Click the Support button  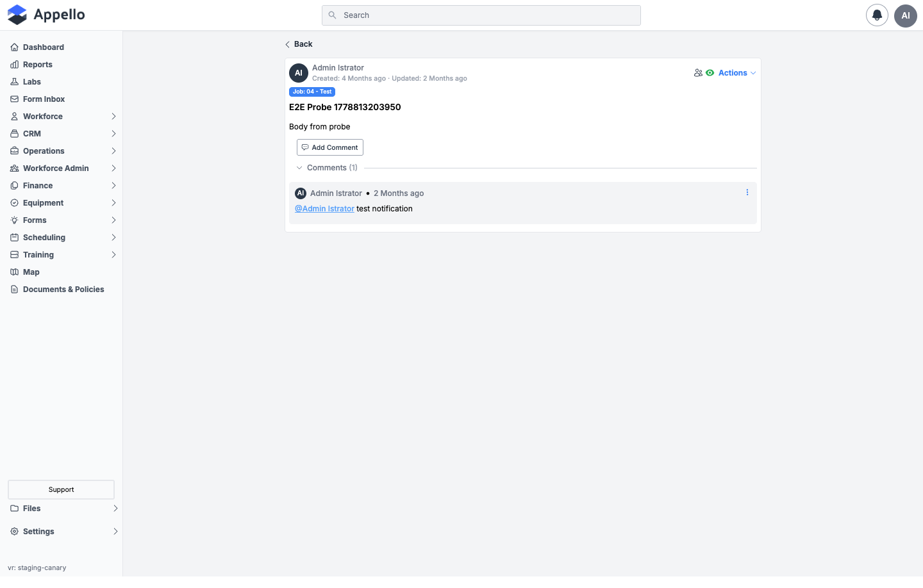tap(62, 489)
